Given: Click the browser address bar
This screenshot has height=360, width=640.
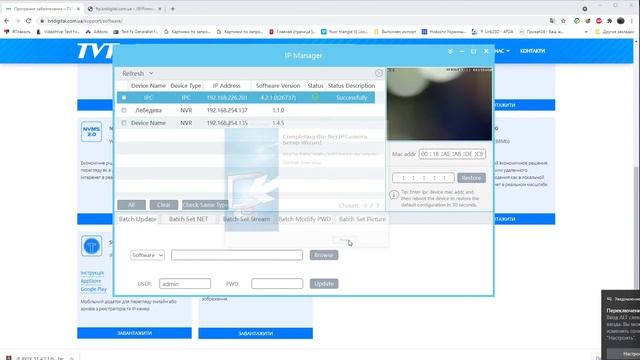Looking at the screenshot, I should tap(294, 21).
